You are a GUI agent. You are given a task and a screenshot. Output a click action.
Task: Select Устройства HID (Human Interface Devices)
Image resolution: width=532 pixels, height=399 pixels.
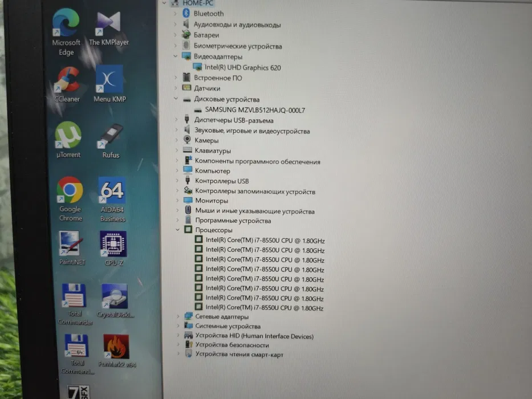pyautogui.click(x=249, y=336)
